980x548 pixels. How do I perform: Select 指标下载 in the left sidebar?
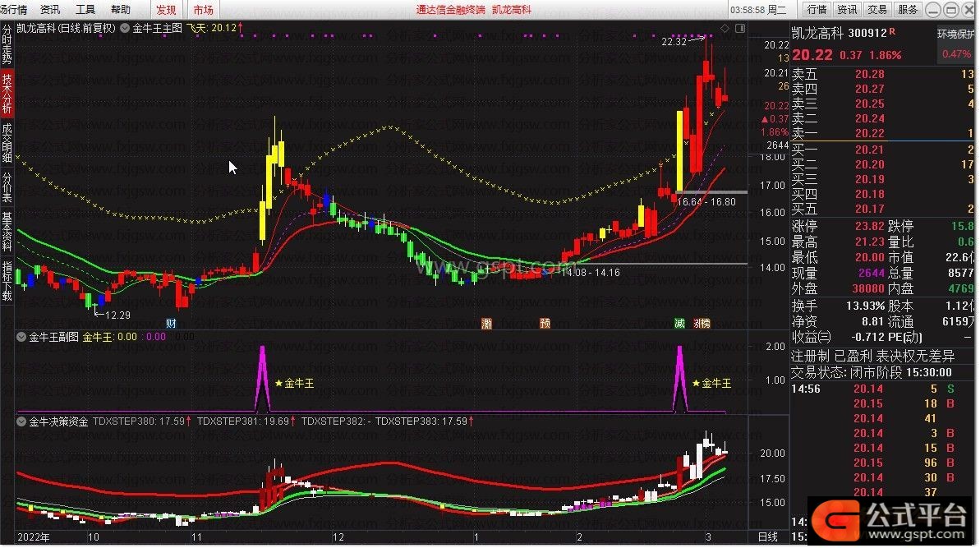pyautogui.click(x=7, y=280)
